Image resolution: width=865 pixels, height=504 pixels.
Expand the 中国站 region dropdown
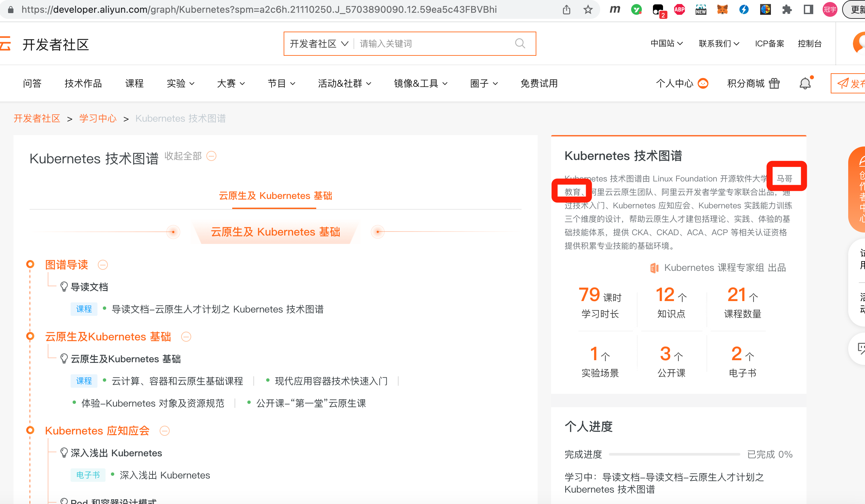point(666,44)
